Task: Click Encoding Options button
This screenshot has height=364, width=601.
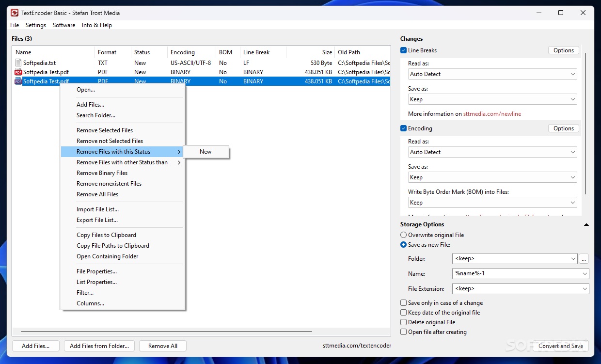Action: [x=564, y=128]
